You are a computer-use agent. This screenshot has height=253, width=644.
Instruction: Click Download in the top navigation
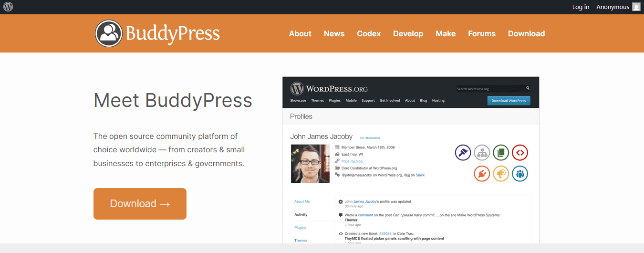(526, 33)
